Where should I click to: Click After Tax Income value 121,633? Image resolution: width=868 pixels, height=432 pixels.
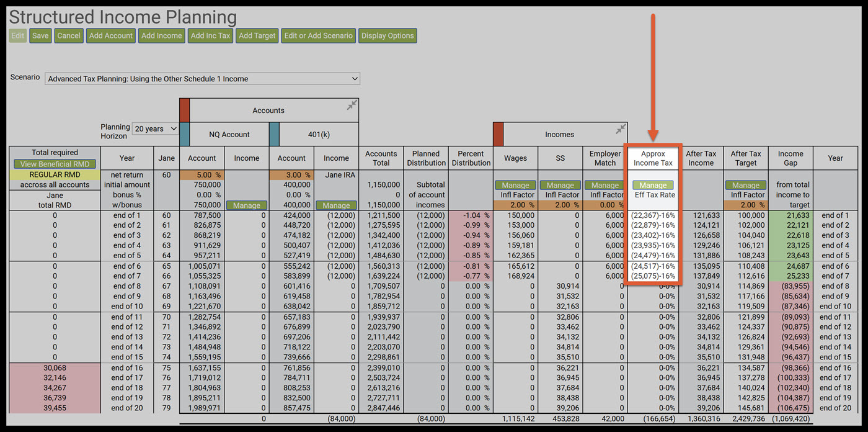point(706,215)
